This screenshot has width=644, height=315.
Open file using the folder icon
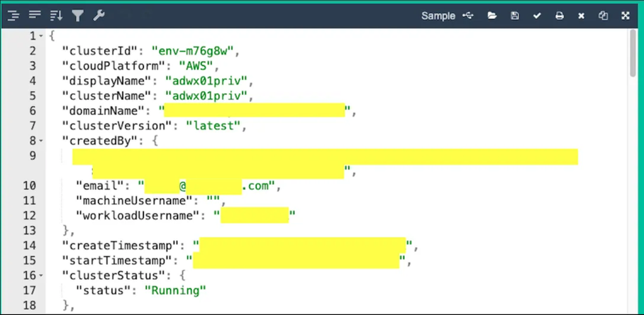[492, 16]
